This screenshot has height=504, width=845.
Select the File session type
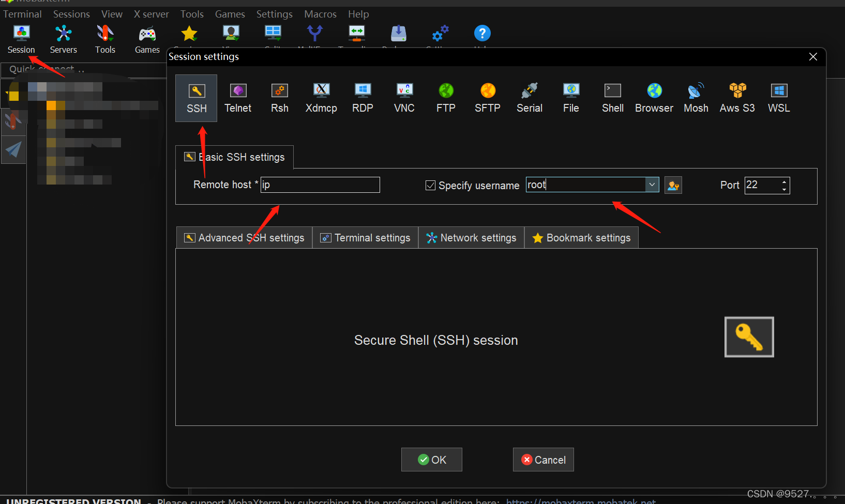(571, 98)
